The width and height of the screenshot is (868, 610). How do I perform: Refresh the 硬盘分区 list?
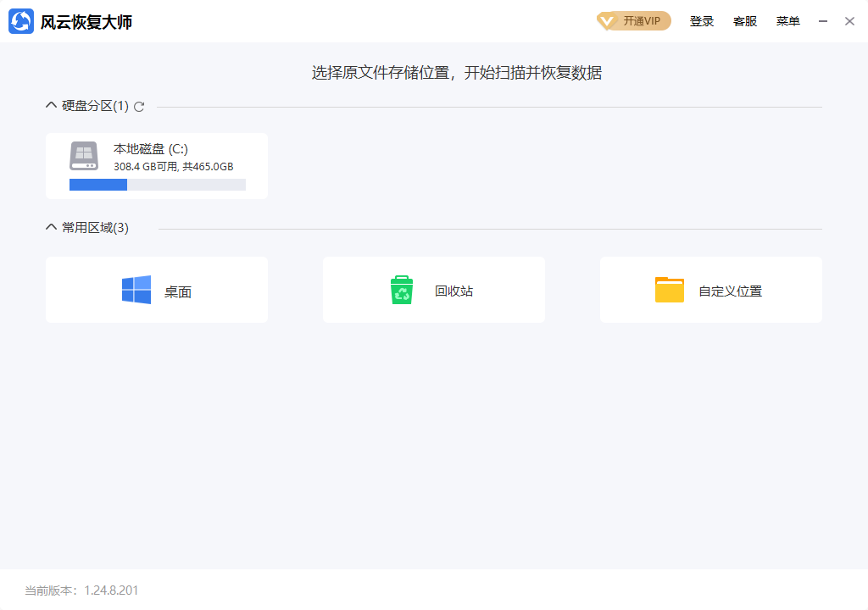pyautogui.click(x=139, y=106)
